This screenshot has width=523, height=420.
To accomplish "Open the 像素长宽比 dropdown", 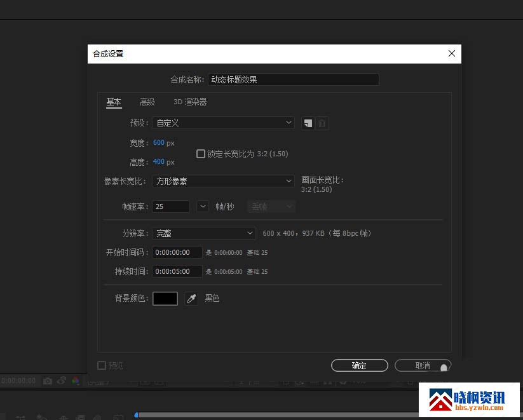I will pyautogui.click(x=223, y=181).
